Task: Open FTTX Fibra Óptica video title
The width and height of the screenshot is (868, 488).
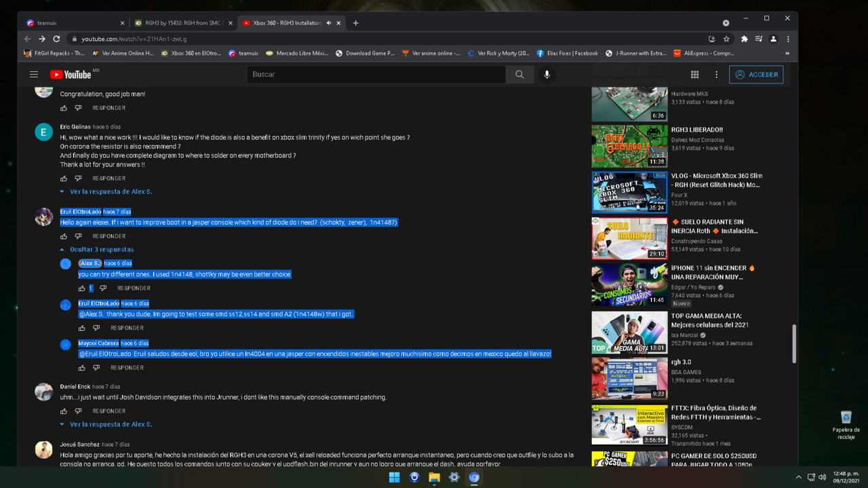Action: tap(715, 413)
